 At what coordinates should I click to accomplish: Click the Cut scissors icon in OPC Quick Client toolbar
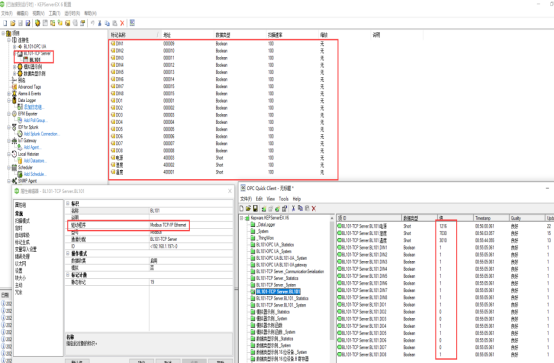pyautogui.click(x=293, y=209)
